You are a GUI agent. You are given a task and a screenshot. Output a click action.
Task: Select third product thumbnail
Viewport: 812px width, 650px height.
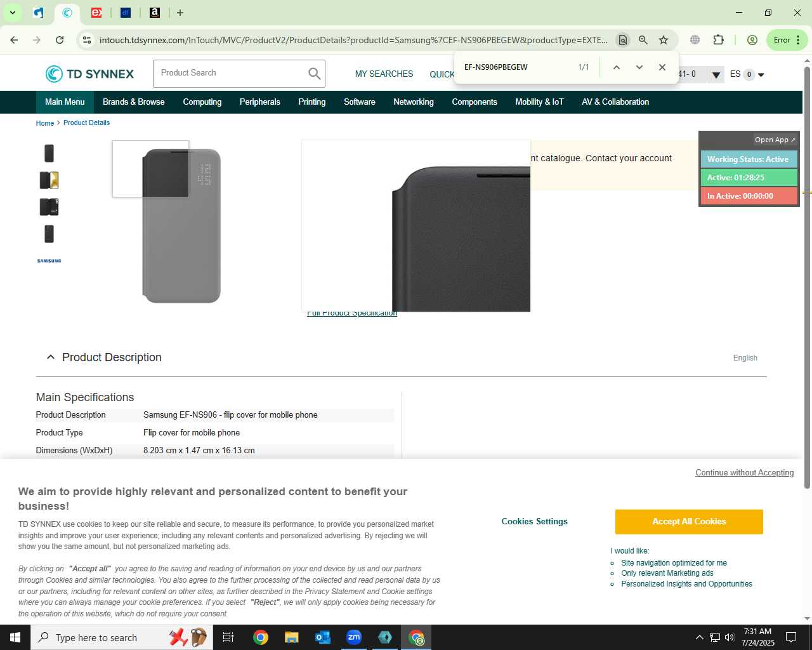[x=49, y=207]
